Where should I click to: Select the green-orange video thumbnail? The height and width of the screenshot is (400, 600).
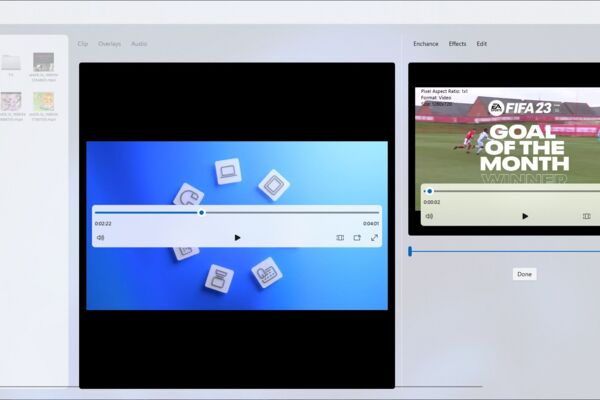43,101
